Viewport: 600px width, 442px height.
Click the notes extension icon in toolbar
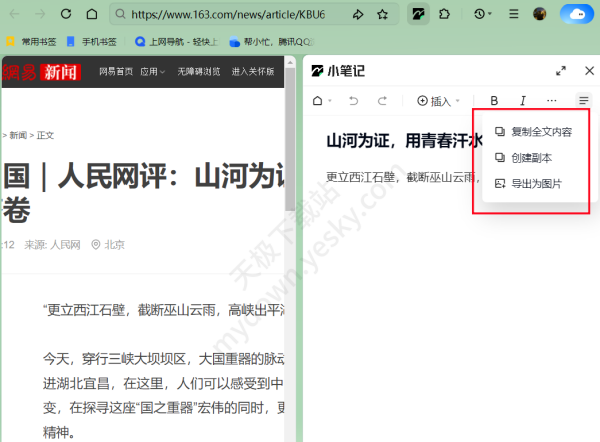(417, 15)
